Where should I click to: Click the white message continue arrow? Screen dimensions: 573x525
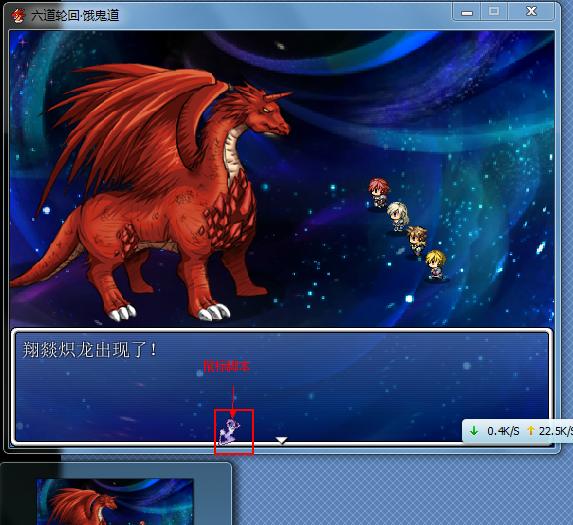pyautogui.click(x=281, y=440)
